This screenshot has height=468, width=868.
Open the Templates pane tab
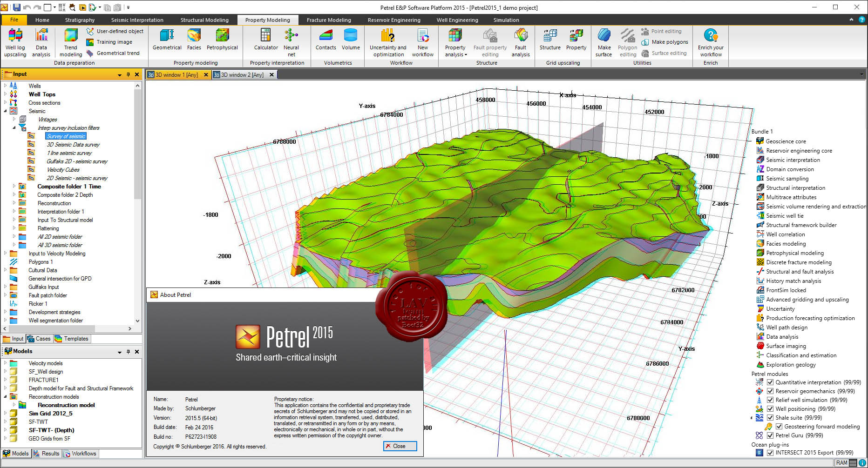72,339
